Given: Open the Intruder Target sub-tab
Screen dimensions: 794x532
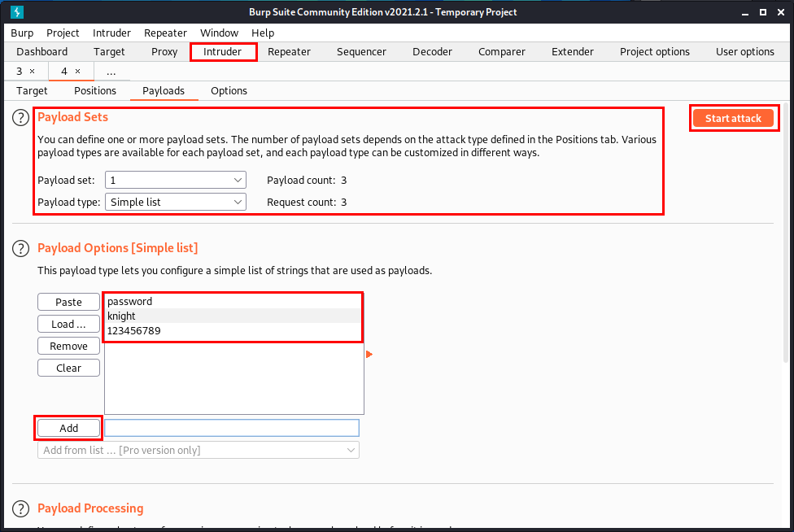Looking at the screenshot, I should [32, 90].
